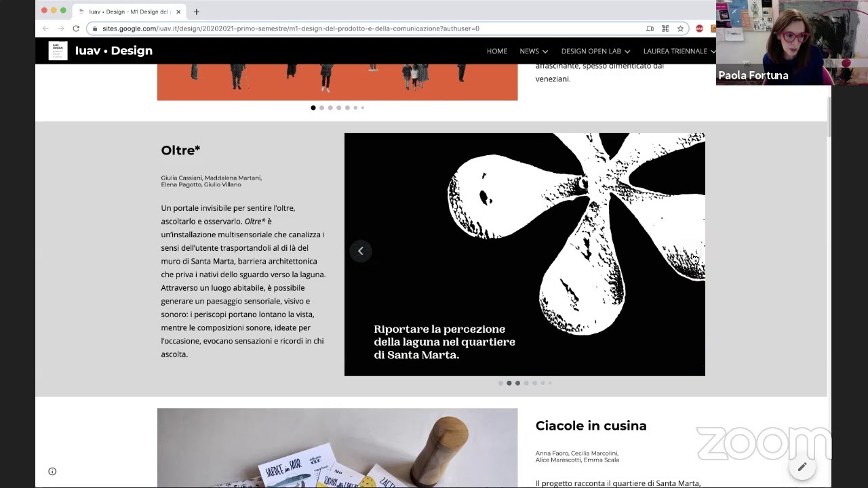Click the active black dot under the orange banner

pyautogui.click(x=313, y=108)
